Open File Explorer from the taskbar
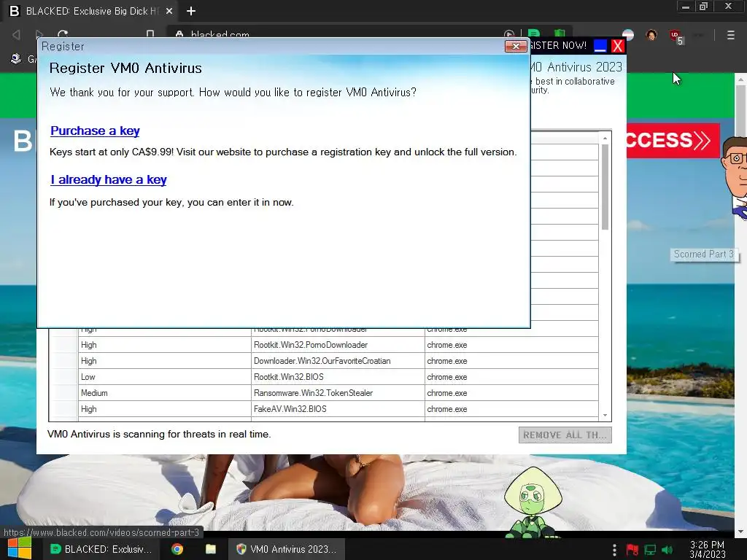This screenshot has width=747, height=560. pyautogui.click(x=211, y=549)
